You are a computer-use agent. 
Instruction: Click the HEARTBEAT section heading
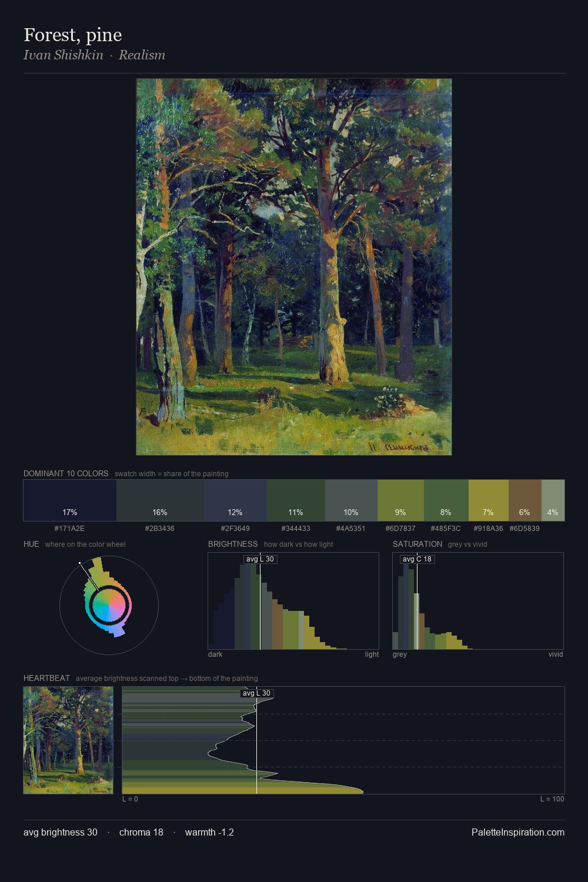pyautogui.click(x=46, y=678)
